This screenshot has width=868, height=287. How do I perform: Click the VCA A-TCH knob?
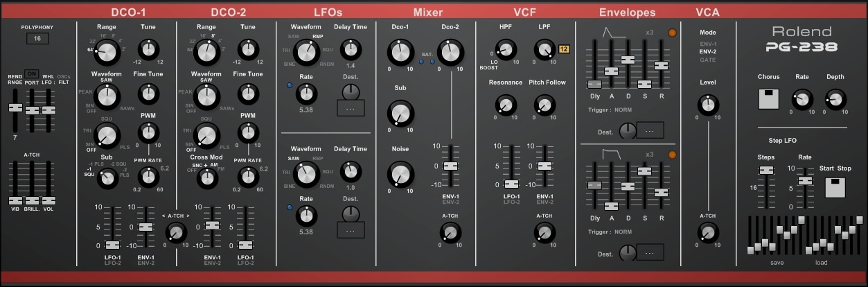(x=707, y=232)
